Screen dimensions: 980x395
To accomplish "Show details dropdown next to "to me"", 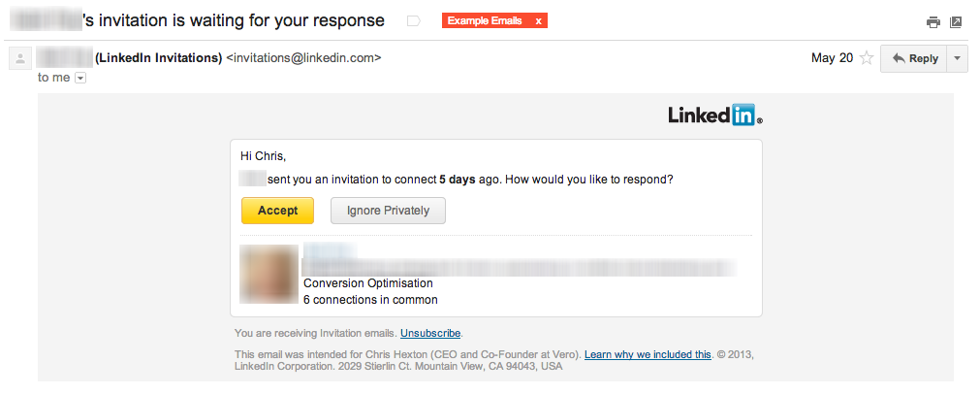I will 80,78.
